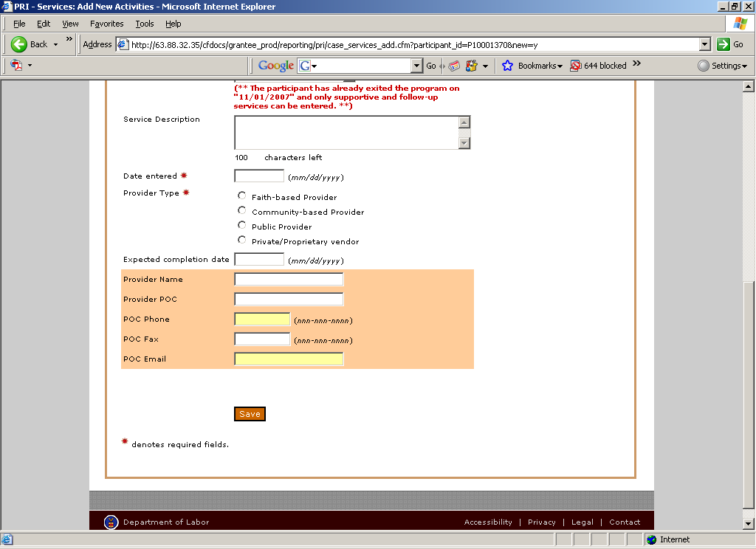Click '100 characters left' counter text

pyautogui.click(x=278, y=158)
